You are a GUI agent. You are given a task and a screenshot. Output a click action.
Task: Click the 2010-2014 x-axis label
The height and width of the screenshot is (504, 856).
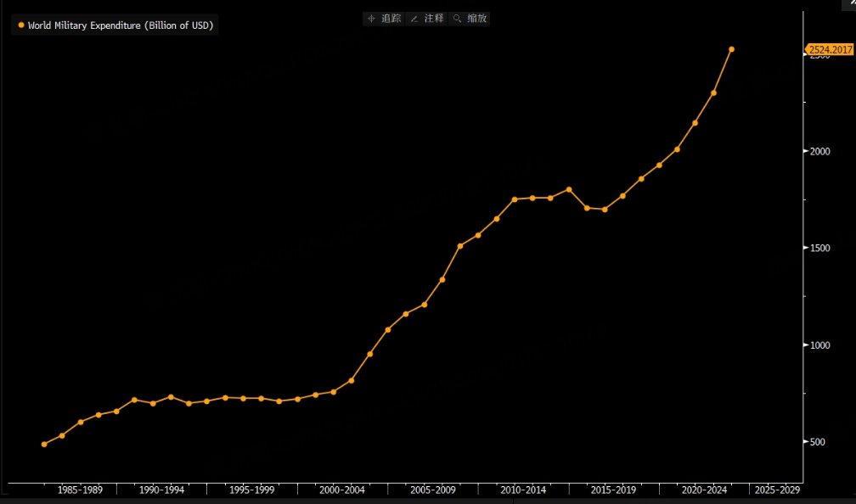pyautogui.click(x=523, y=490)
